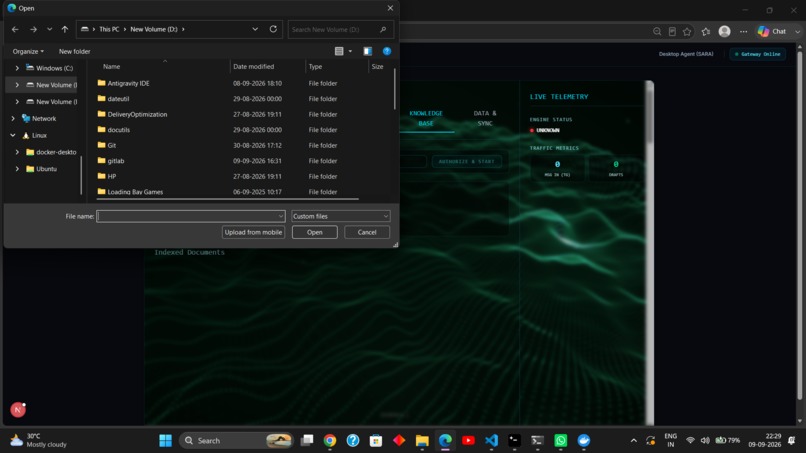806x453 pixels.
Task: Go forward in the Open dialog
Action: tap(33, 29)
